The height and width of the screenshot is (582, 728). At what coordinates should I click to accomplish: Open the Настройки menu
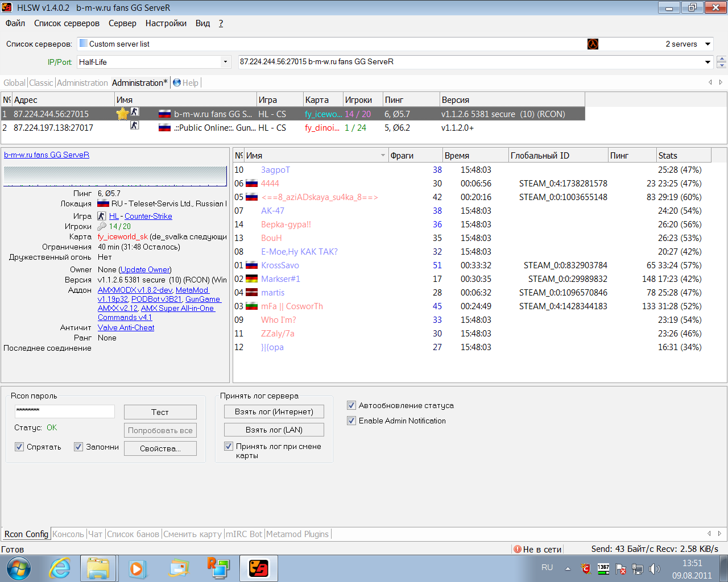click(x=166, y=23)
